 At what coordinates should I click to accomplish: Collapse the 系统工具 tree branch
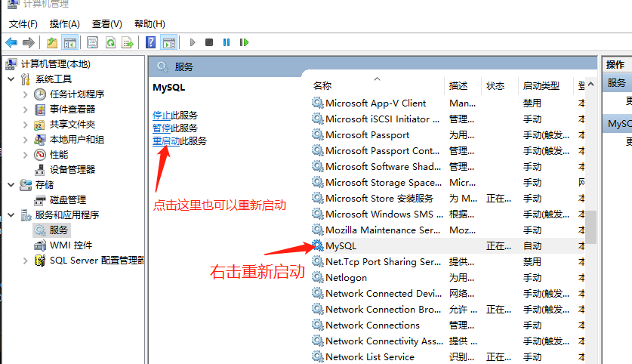[x=11, y=79]
